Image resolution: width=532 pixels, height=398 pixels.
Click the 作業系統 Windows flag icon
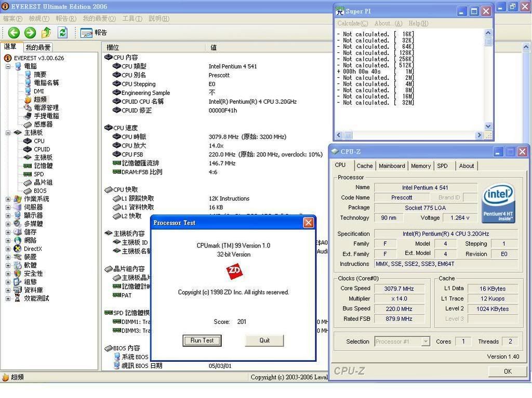click(x=18, y=199)
